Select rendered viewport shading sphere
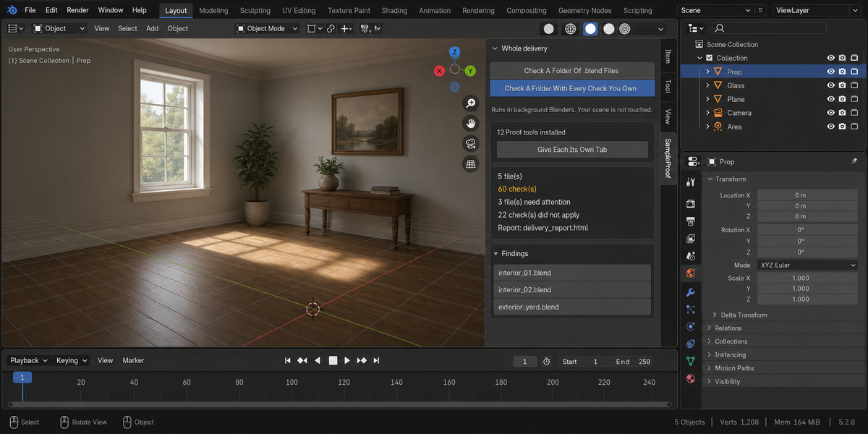Viewport: 868px width, 434px height. (625, 28)
